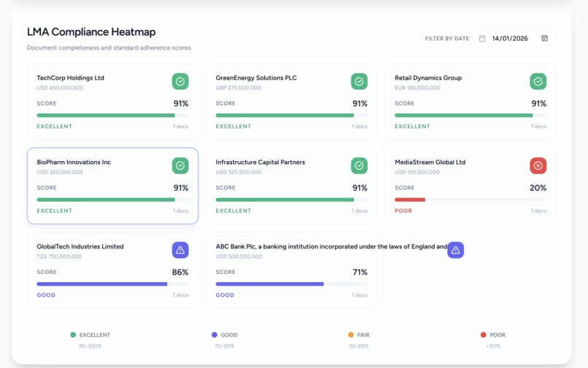The width and height of the screenshot is (588, 368).
Task: Click the purple Good legend dot
Action: [x=214, y=334]
